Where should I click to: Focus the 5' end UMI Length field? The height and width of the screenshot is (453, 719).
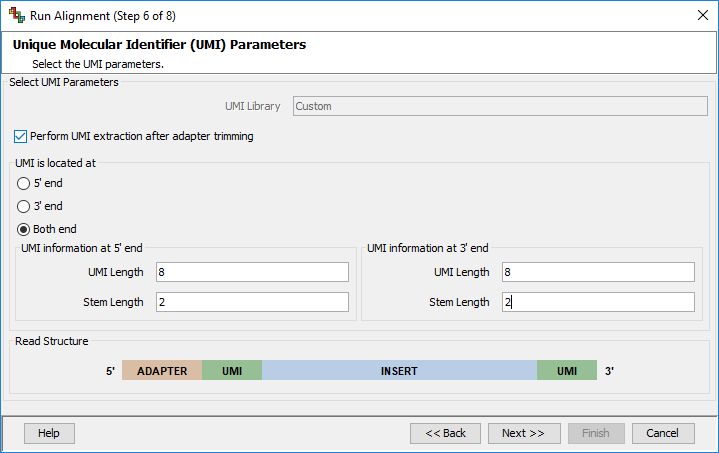tap(252, 272)
